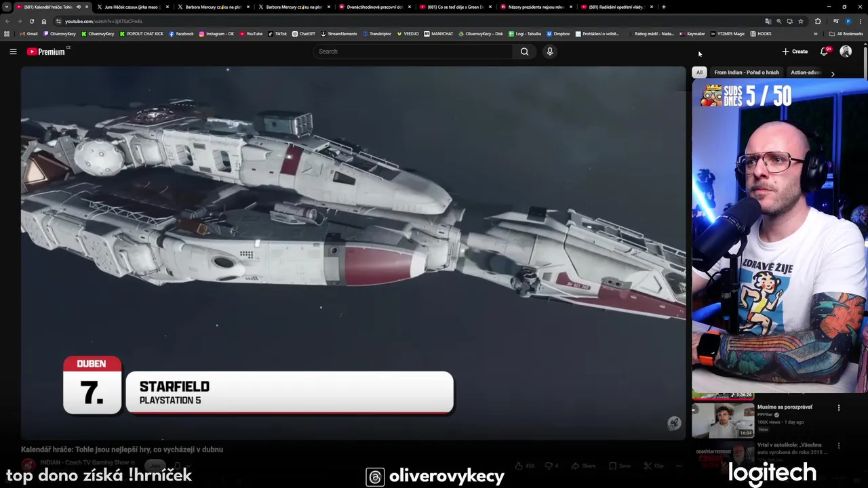The height and width of the screenshot is (488, 868).
Task: Close the Jura Háček czuua tab
Action: (x=167, y=7)
